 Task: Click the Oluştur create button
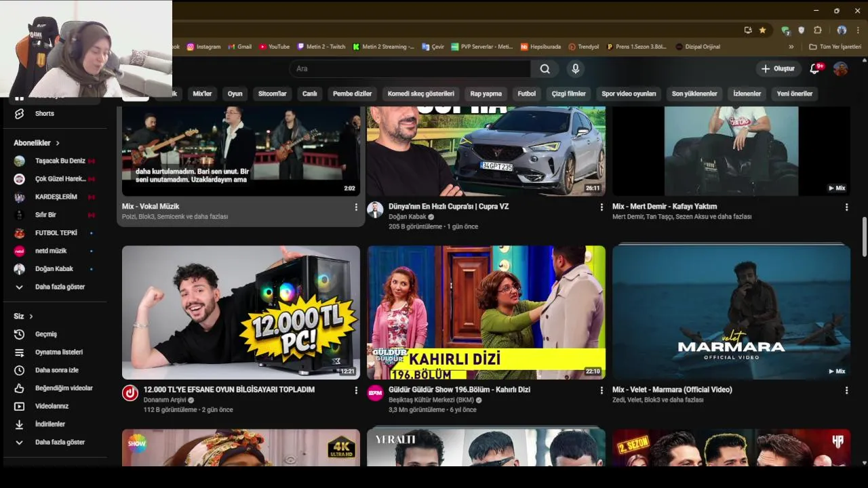click(778, 68)
